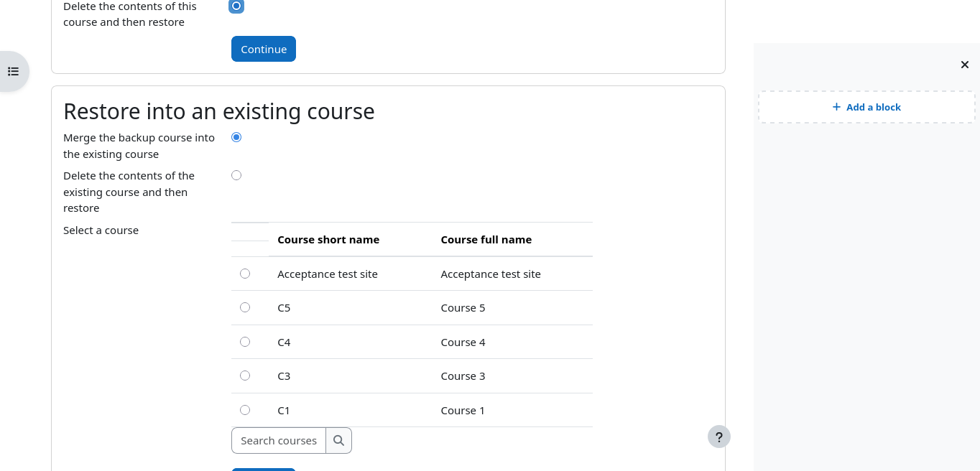Click the Add a block link
This screenshot has height=471, width=980.
pos(873,107)
